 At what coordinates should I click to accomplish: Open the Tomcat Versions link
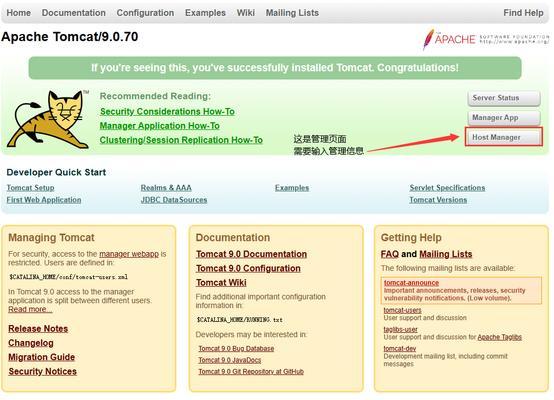pos(438,200)
